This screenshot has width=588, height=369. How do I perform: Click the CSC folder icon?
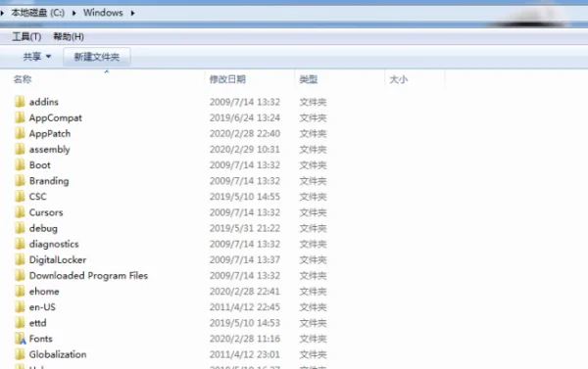20,197
